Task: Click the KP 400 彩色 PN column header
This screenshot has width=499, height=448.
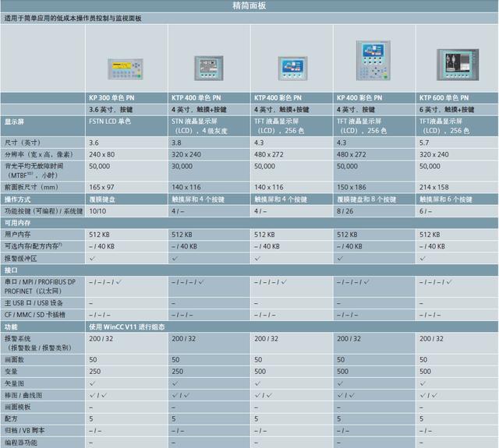Action: point(359,98)
